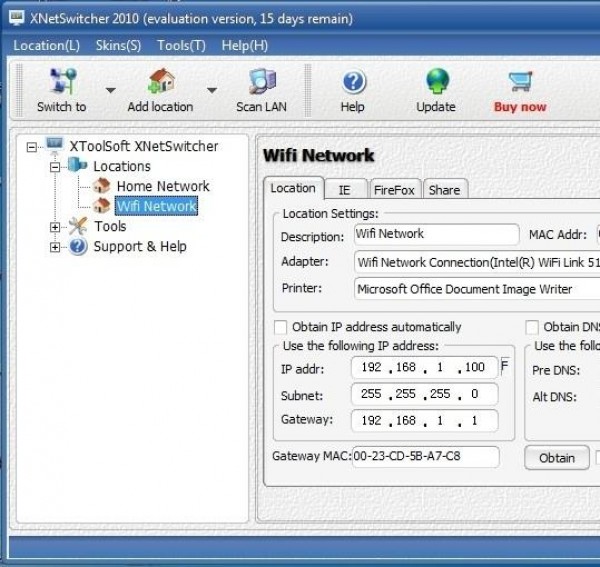Click the Gateway address field
The height and width of the screenshot is (567, 600).
tap(425, 421)
